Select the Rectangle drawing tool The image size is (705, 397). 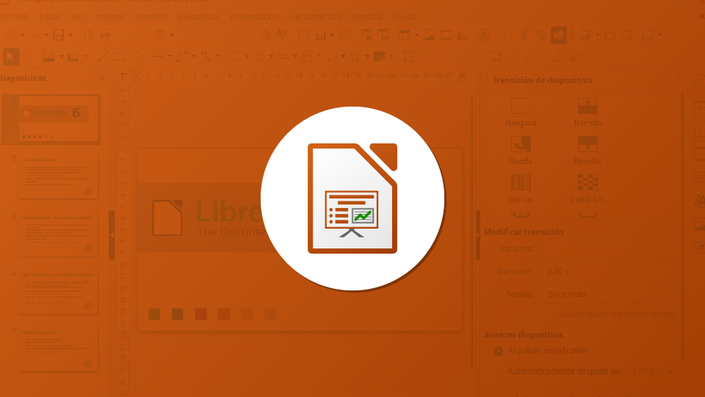point(120,57)
